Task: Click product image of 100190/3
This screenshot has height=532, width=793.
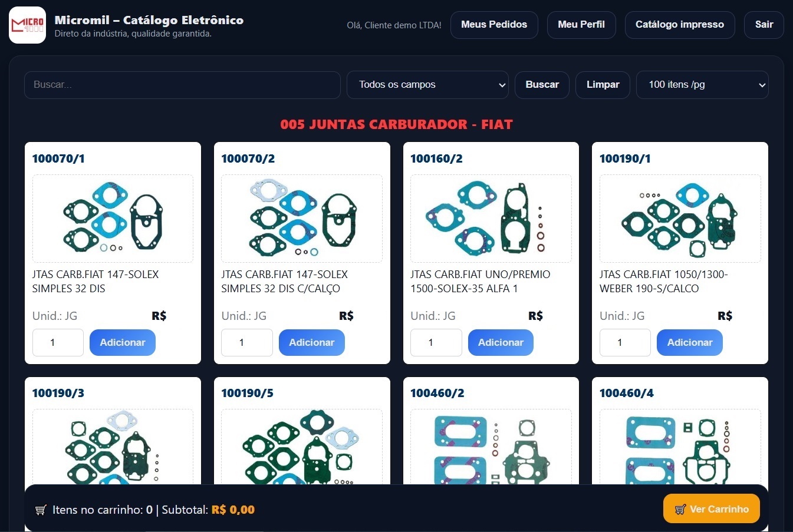Action: click(x=113, y=447)
